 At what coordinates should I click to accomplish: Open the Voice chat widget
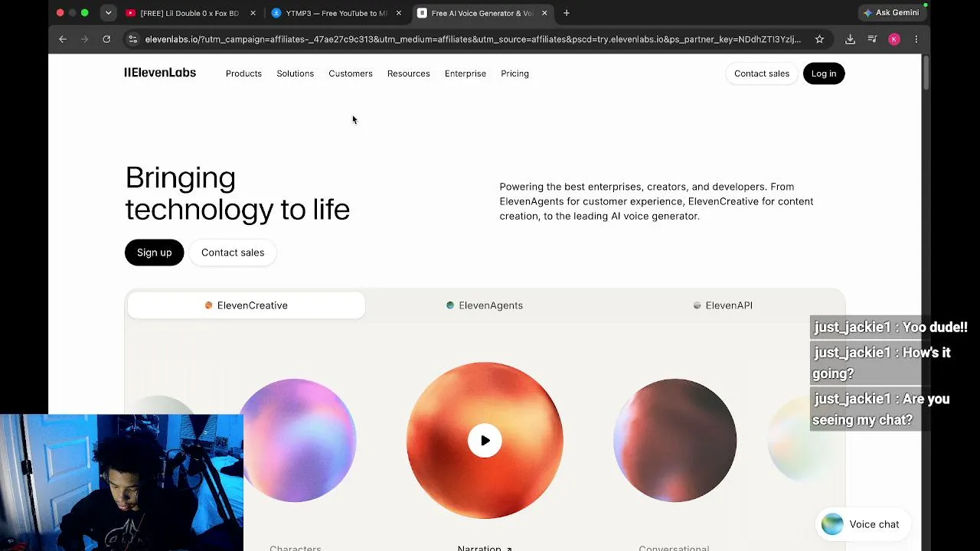[x=861, y=524]
